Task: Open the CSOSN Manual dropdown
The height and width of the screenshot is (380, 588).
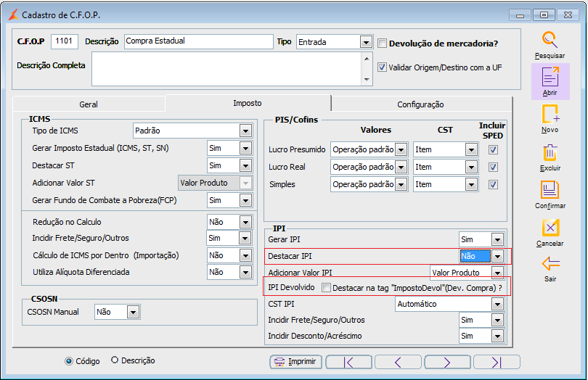Action: click(133, 312)
